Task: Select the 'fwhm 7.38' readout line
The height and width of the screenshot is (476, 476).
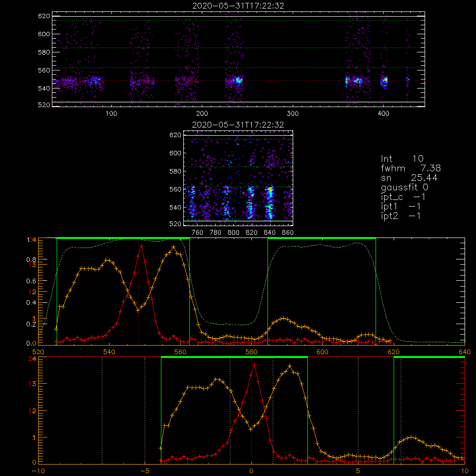Action: pyautogui.click(x=411, y=168)
